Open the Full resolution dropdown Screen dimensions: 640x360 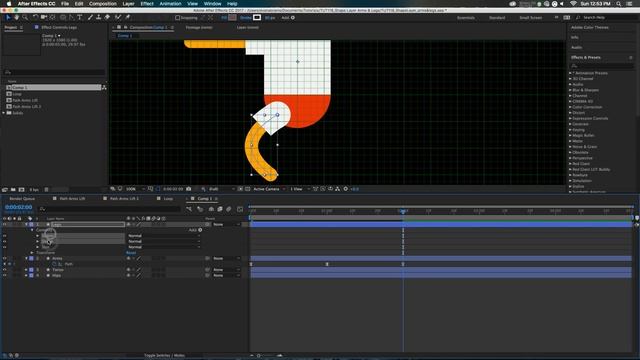[x=222, y=189]
